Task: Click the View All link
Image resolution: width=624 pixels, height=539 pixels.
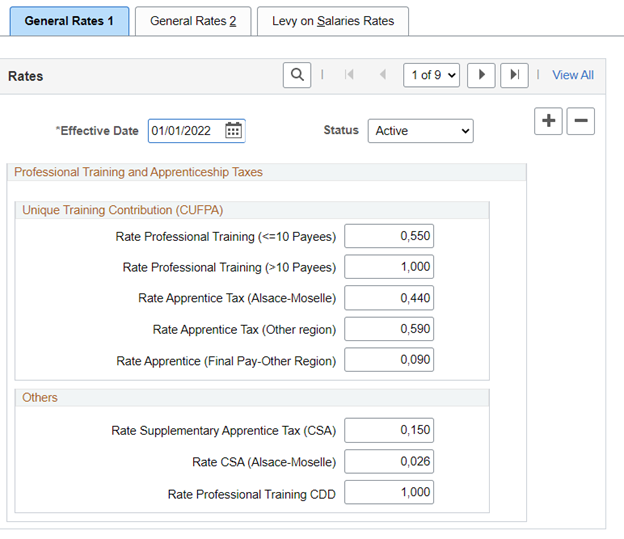Action: pyautogui.click(x=573, y=75)
